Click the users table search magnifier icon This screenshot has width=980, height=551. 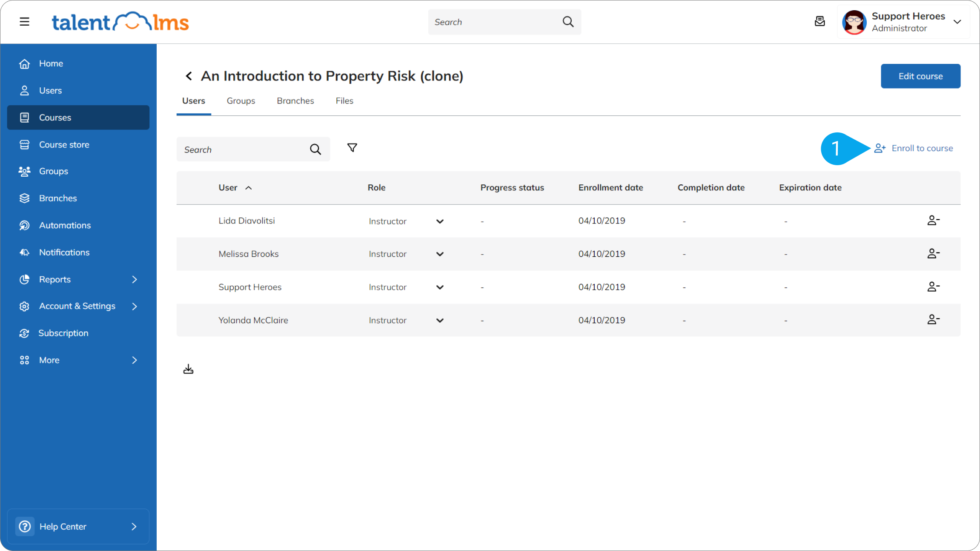coord(315,149)
